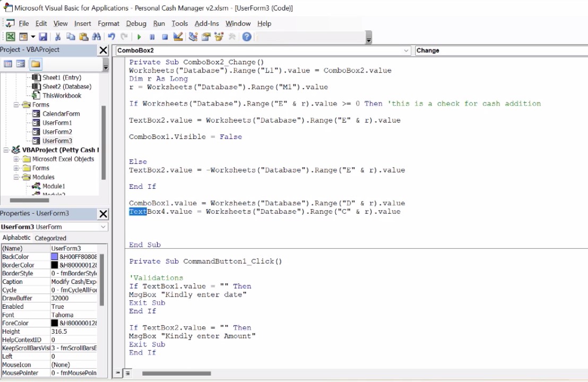This screenshot has width=588, height=382.
Task: Expand the Microsoft Excel Objects folder
Action: coord(16,159)
